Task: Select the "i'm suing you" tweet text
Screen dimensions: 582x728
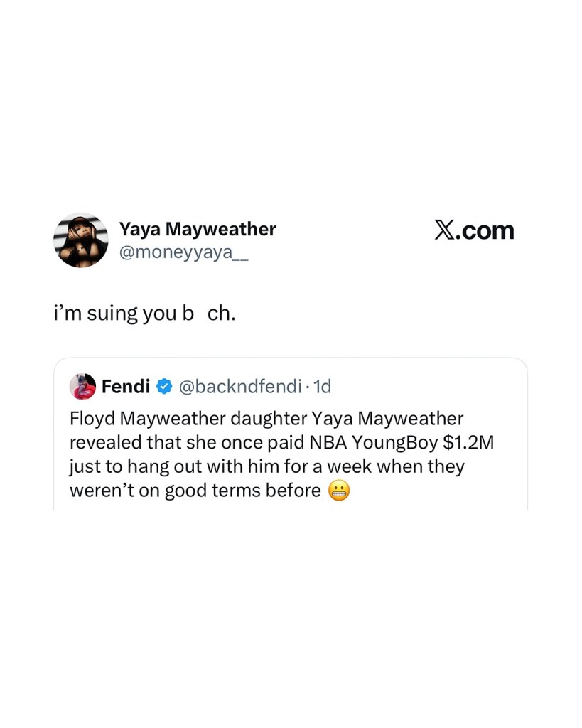Action: pos(144,314)
